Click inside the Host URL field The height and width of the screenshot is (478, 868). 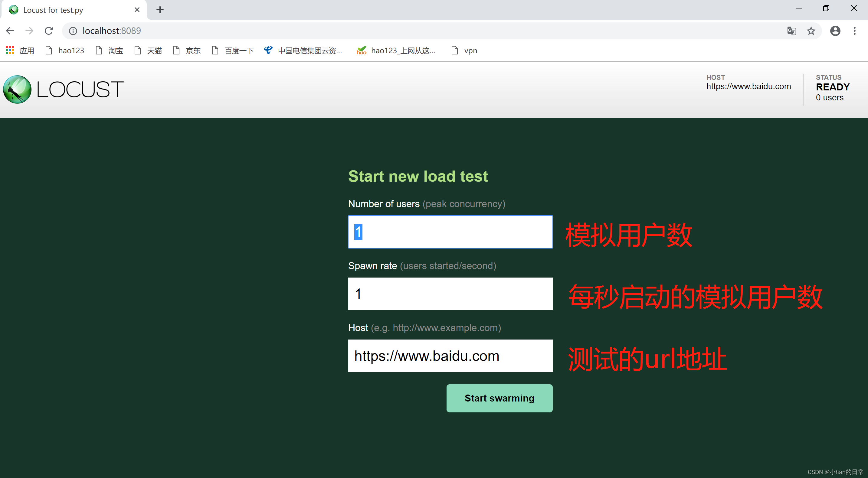(x=450, y=356)
